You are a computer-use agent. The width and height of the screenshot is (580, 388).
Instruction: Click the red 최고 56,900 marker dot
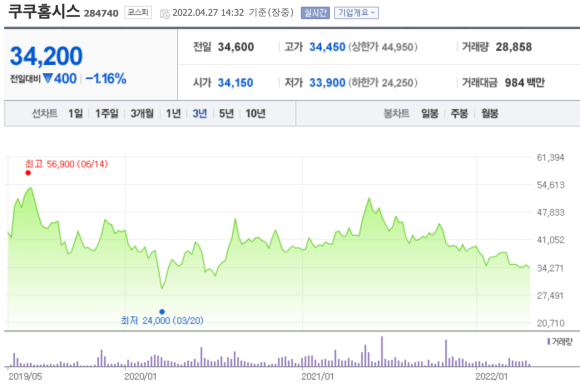click(28, 173)
